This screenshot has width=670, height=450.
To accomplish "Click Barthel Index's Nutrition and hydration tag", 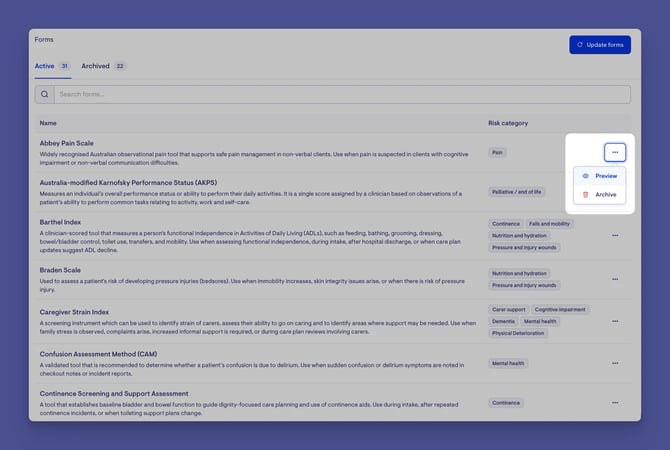I will pyautogui.click(x=519, y=236).
